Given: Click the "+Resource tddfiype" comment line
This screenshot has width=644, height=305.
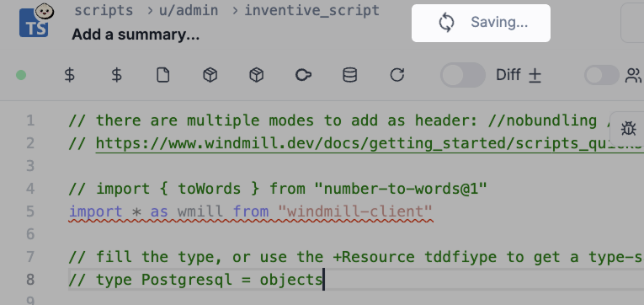Looking at the screenshot, I should click(356, 257).
